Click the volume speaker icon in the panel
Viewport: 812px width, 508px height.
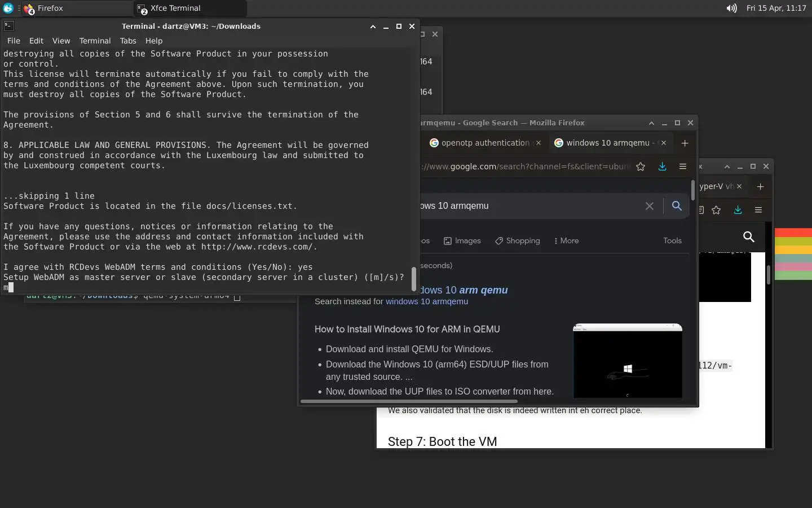[731, 8]
